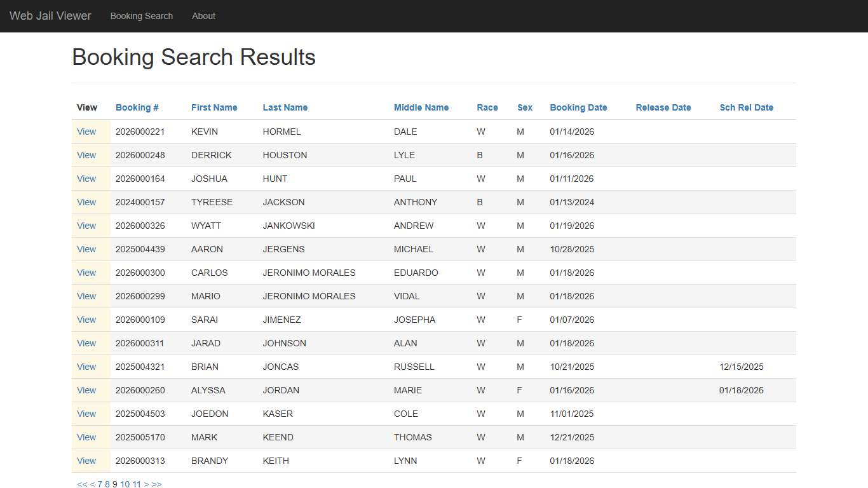Go to results page 10
This screenshot has height=488, width=868.
click(125, 484)
